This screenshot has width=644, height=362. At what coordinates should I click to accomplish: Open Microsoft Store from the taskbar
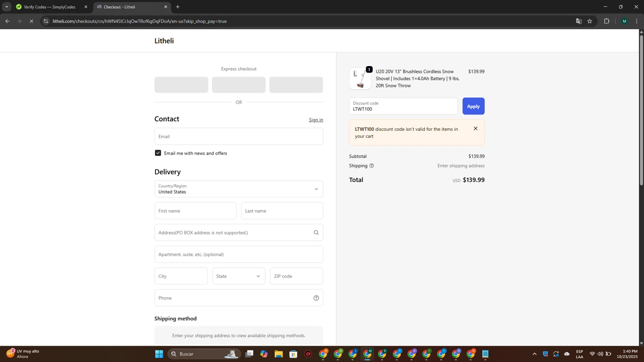[294, 354]
